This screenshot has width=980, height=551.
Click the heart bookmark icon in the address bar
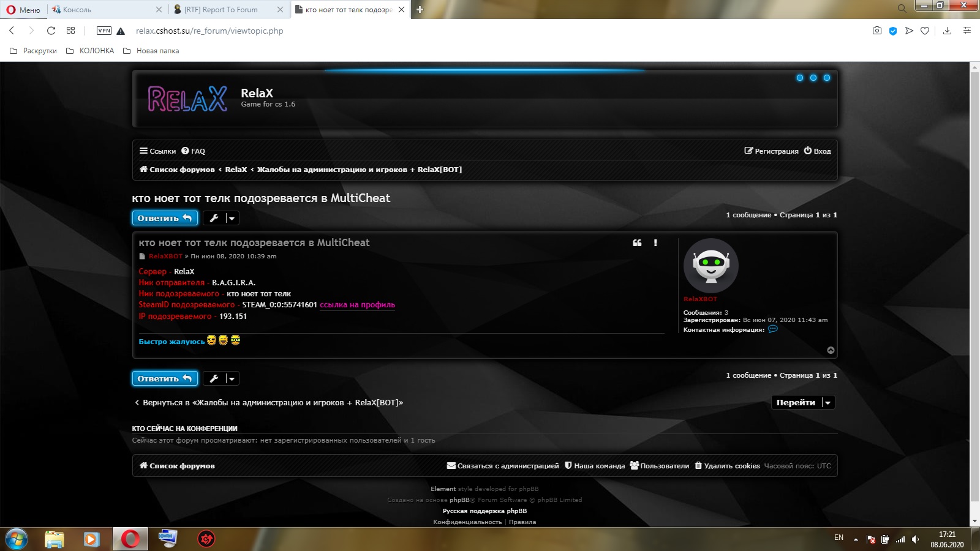(x=925, y=31)
